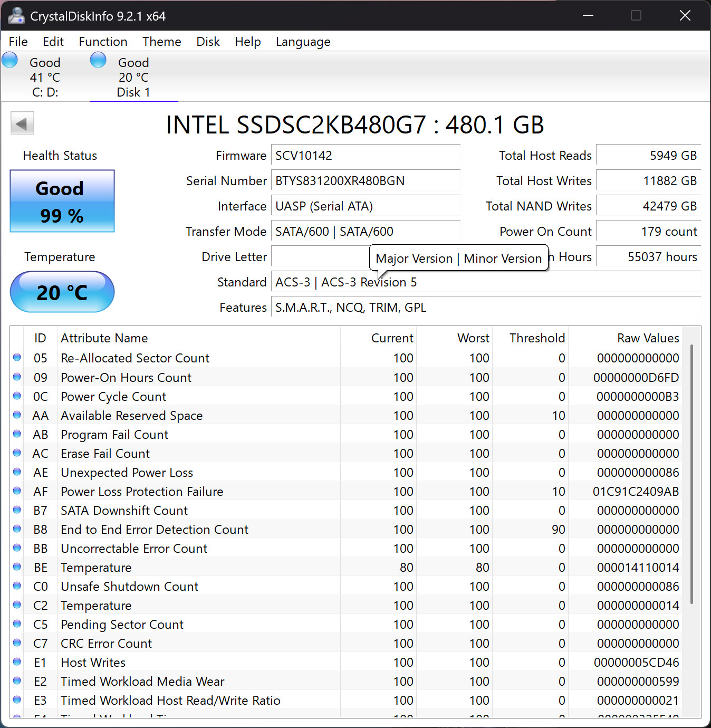This screenshot has height=728, width=711.
Task: Click status dot of Uncorrectable Error Count row
Action: pos(17,548)
